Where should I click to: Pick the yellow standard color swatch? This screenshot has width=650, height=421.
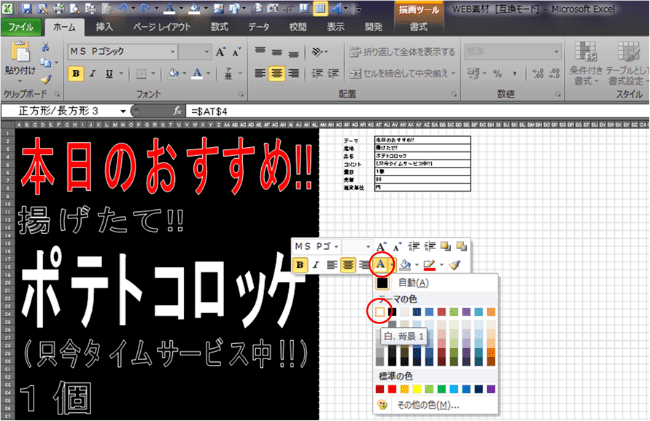(x=417, y=389)
